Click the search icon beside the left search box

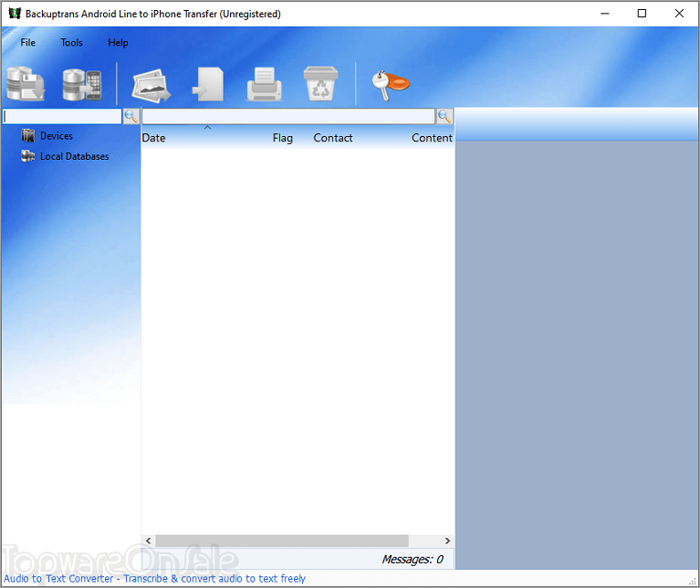coord(131,117)
